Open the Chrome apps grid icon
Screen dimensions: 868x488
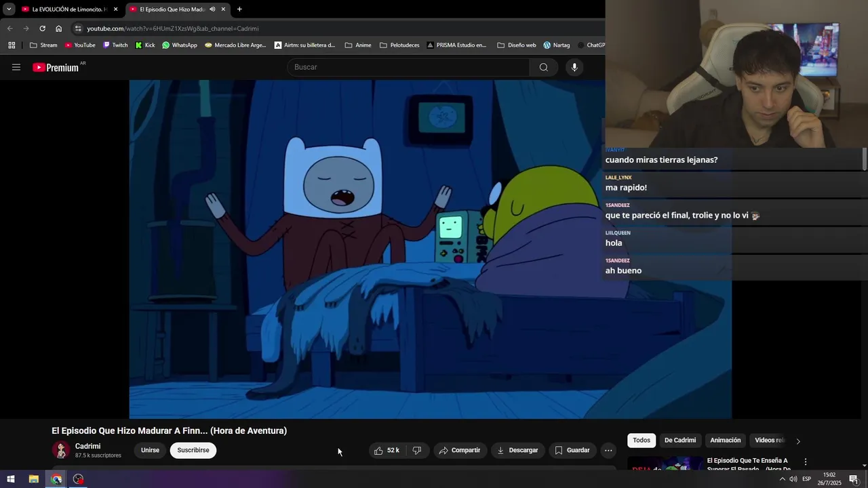[12, 45]
